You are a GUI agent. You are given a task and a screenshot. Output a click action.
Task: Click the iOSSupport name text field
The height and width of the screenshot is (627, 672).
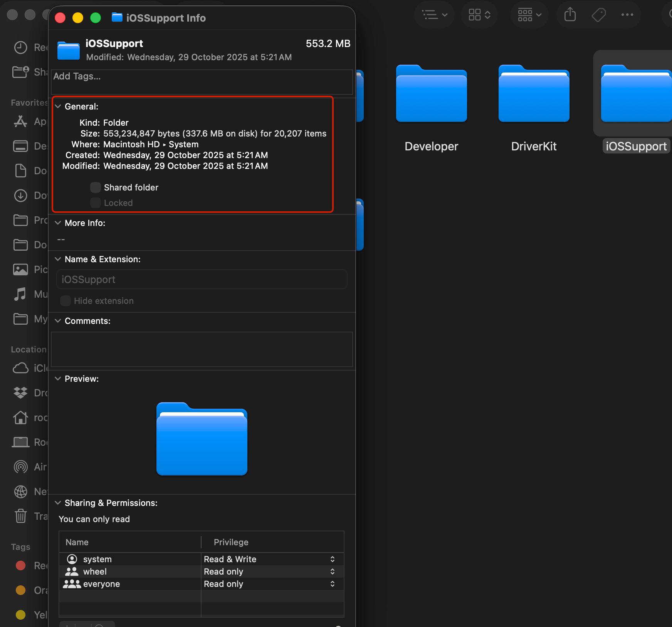click(x=202, y=279)
